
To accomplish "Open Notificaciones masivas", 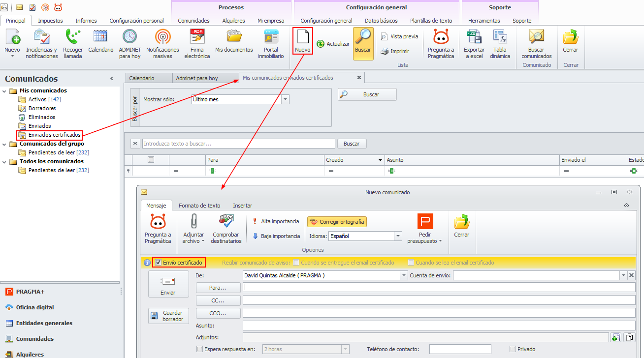I will point(162,44).
